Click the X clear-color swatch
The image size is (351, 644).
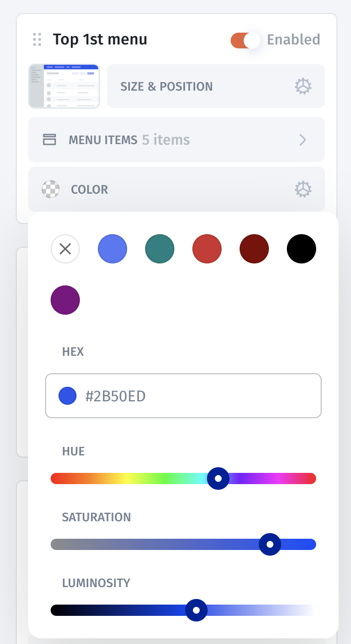(65, 249)
